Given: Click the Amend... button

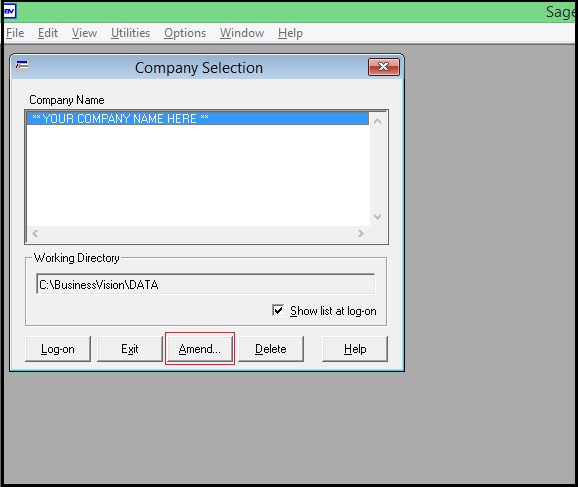Looking at the screenshot, I should pos(200,349).
